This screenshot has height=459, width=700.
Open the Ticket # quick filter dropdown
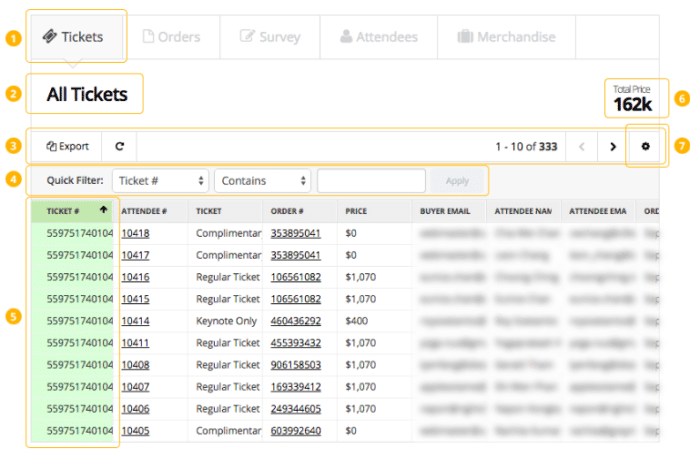pyautogui.click(x=160, y=181)
